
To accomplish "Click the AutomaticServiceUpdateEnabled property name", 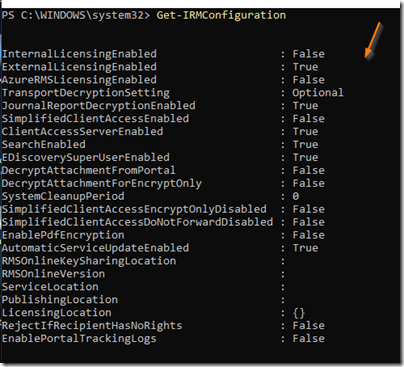I will coord(95,248).
